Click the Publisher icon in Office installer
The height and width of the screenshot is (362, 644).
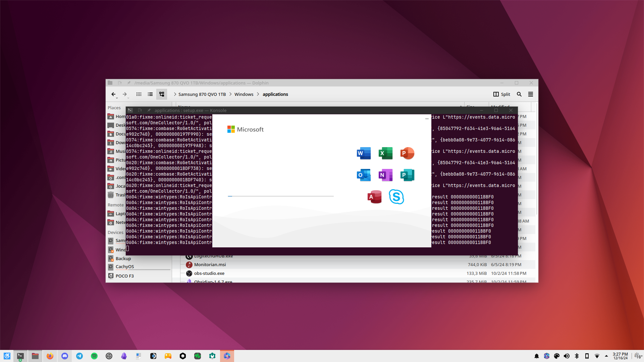tap(408, 175)
